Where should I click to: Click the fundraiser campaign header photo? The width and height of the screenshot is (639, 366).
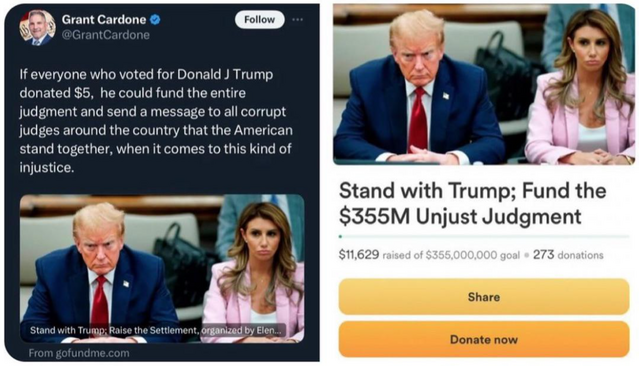tap(484, 84)
